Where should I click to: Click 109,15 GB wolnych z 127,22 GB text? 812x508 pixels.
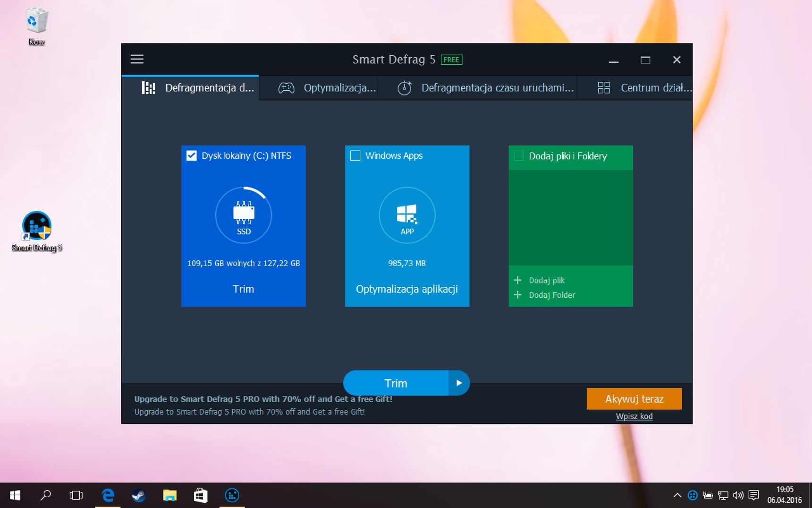[x=244, y=263]
